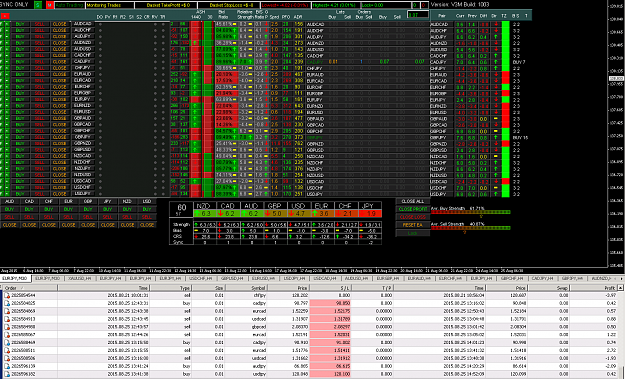This screenshot has height=379, width=625.
Task: Select the EURGBP,H4 chart tab
Action: [388, 279]
